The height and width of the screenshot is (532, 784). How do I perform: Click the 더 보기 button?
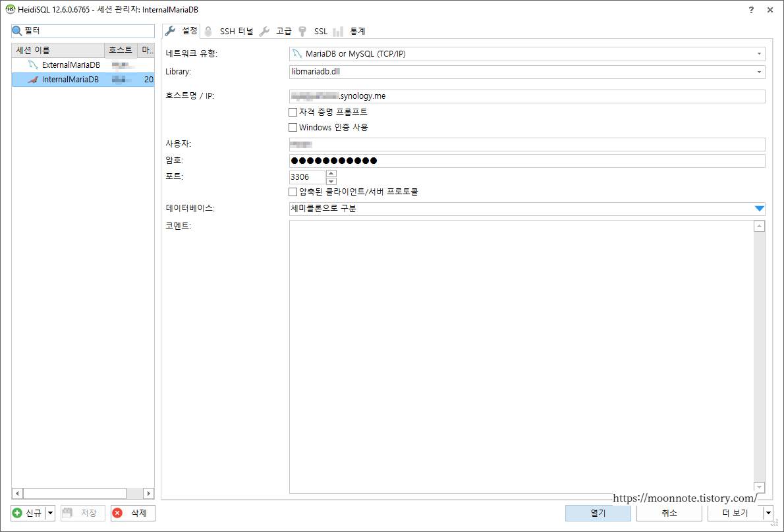tap(735, 513)
